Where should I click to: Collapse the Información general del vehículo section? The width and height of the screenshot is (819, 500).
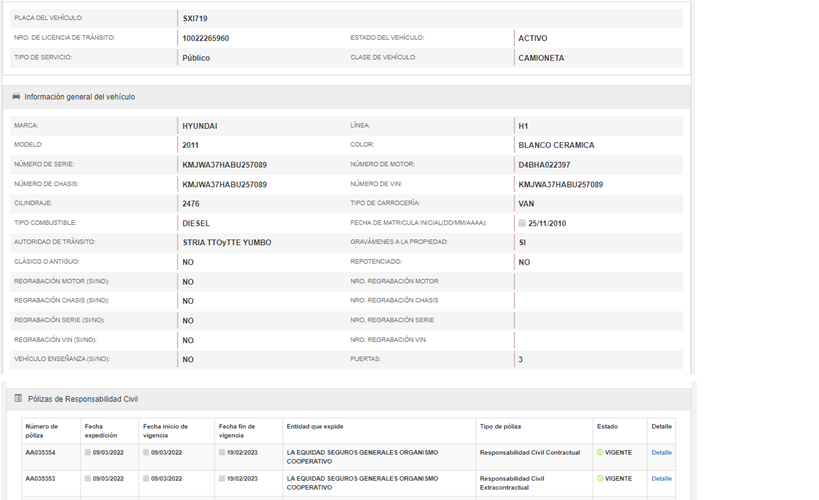coord(80,97)
